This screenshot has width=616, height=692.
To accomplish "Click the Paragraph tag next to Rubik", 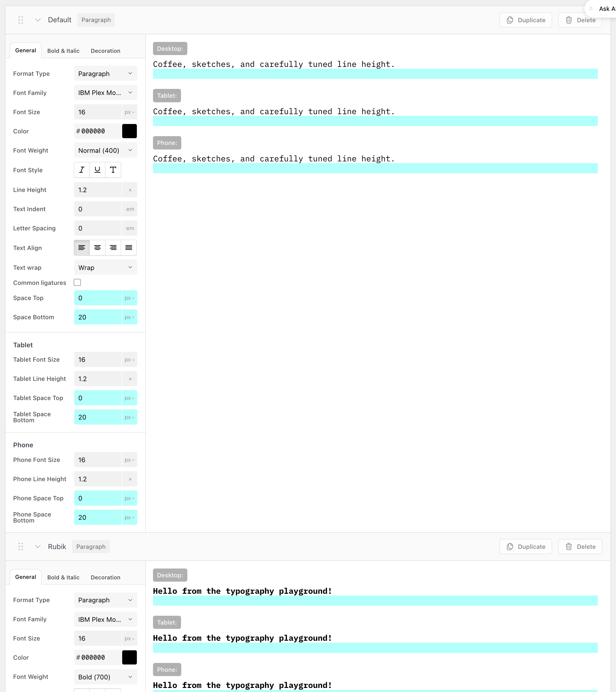I will [91, 547].
